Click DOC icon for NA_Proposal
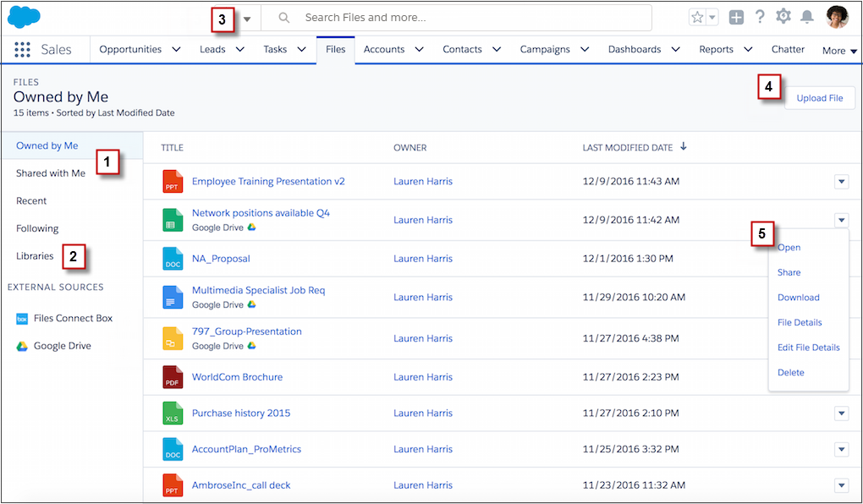The height and width of the screenshot is (504, 863). click(173, 258)
